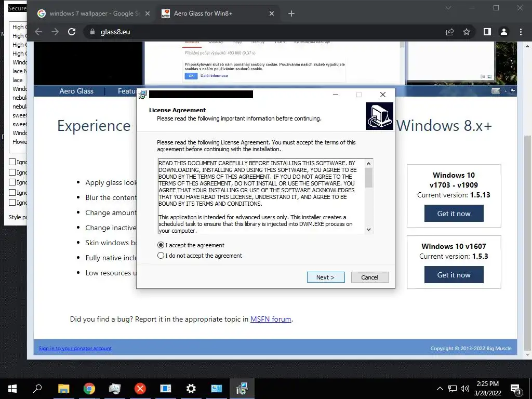
Task: Click the padlock site info icon
Action: point(92,32)
